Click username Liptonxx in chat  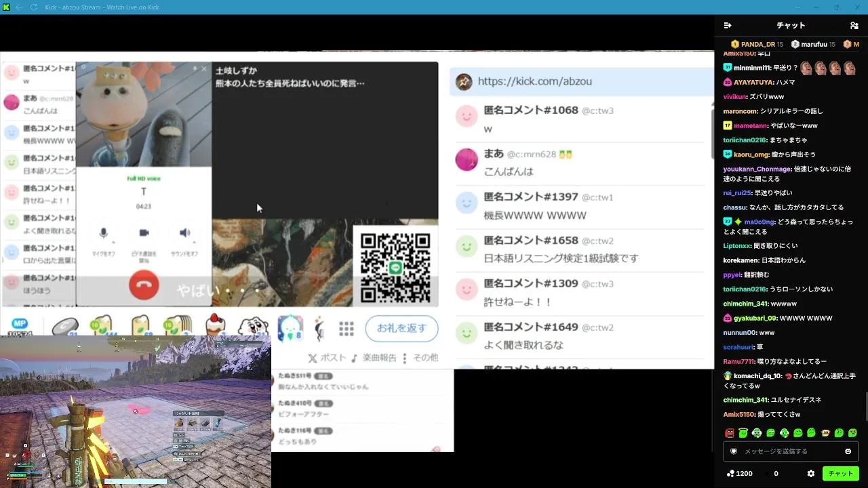point(736,246)
